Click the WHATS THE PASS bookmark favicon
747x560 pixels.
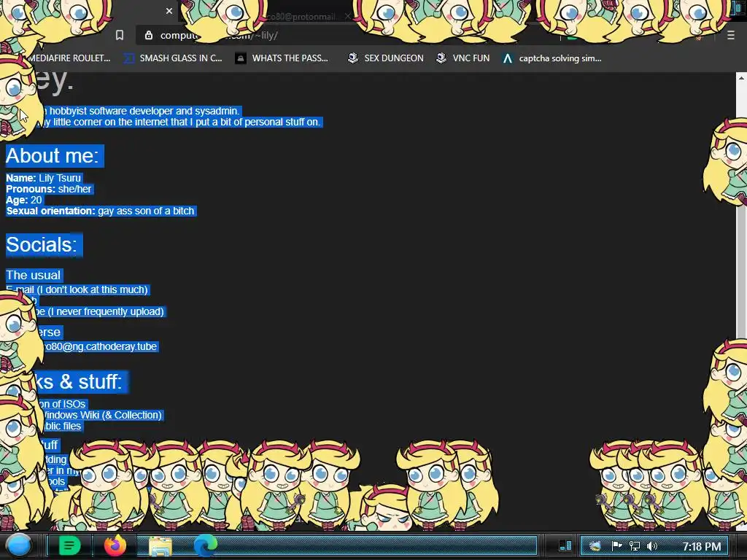pos(241,58)
